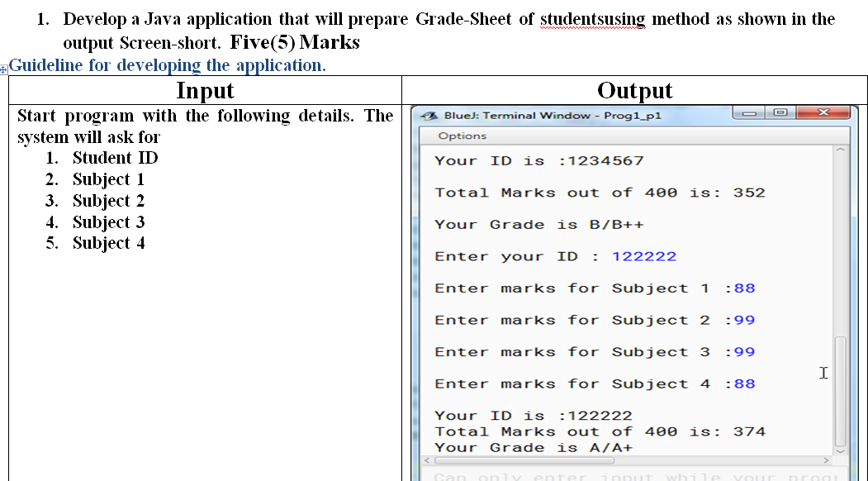Click the Student ID list item
This screenshot has height=481, width=868.
[115, 158]
